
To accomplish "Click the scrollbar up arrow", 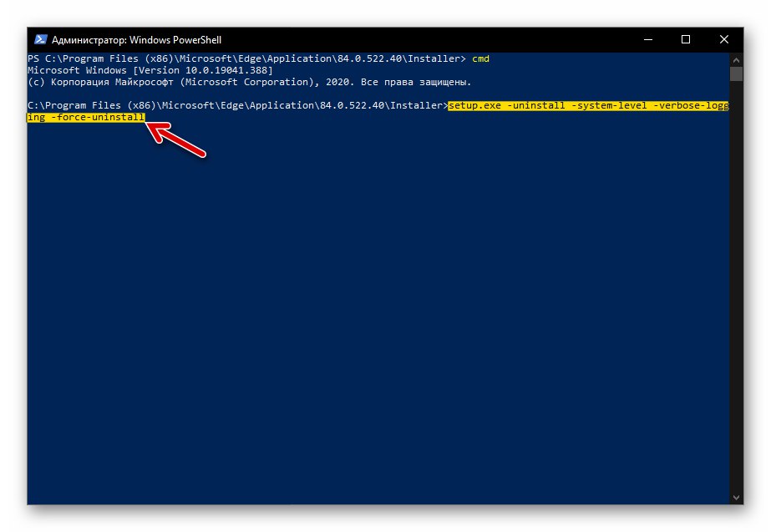I will pyautogui.click(x=736, y=58).
